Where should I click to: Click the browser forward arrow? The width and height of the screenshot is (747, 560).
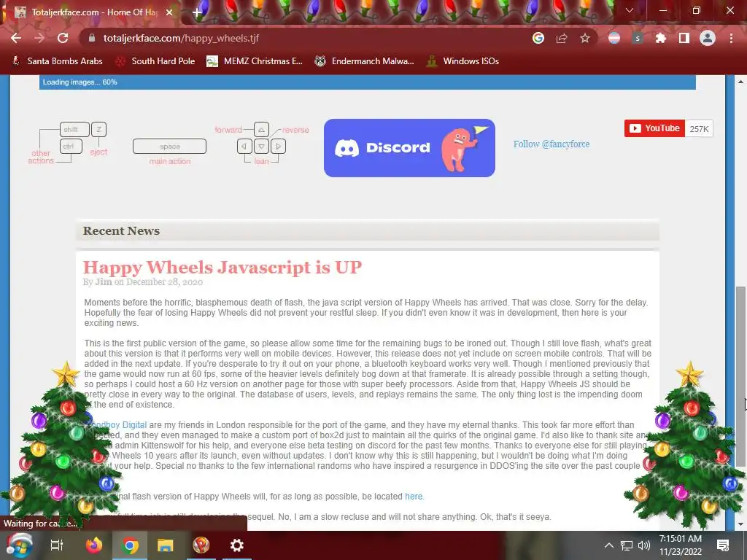[39, 38]
